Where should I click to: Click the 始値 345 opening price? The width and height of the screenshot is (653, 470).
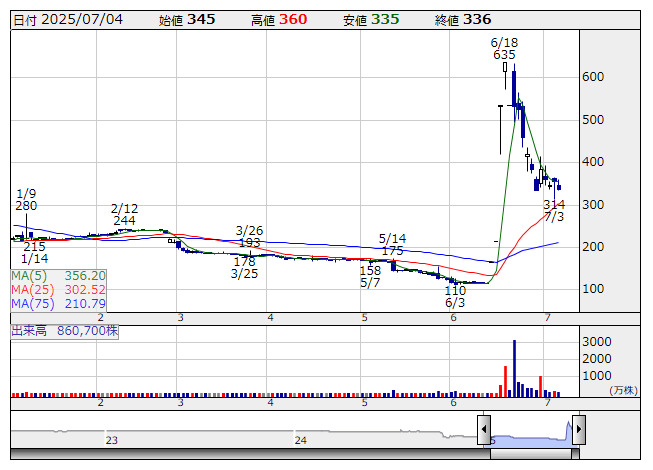pos(186,20)
